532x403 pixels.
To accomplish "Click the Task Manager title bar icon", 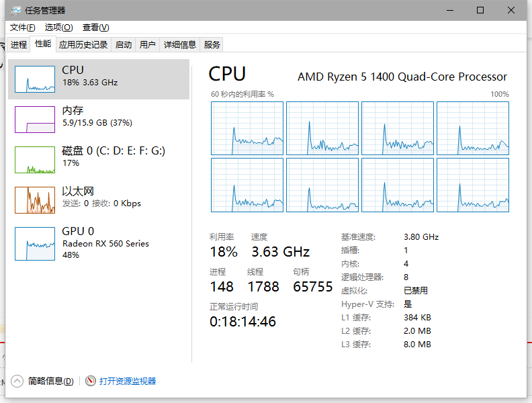I will pos(16,11).
